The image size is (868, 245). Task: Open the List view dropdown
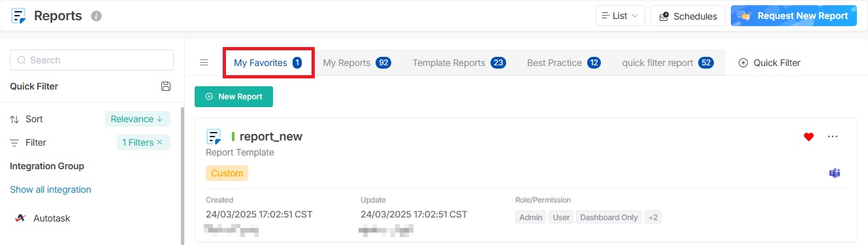tap(620, 16)
